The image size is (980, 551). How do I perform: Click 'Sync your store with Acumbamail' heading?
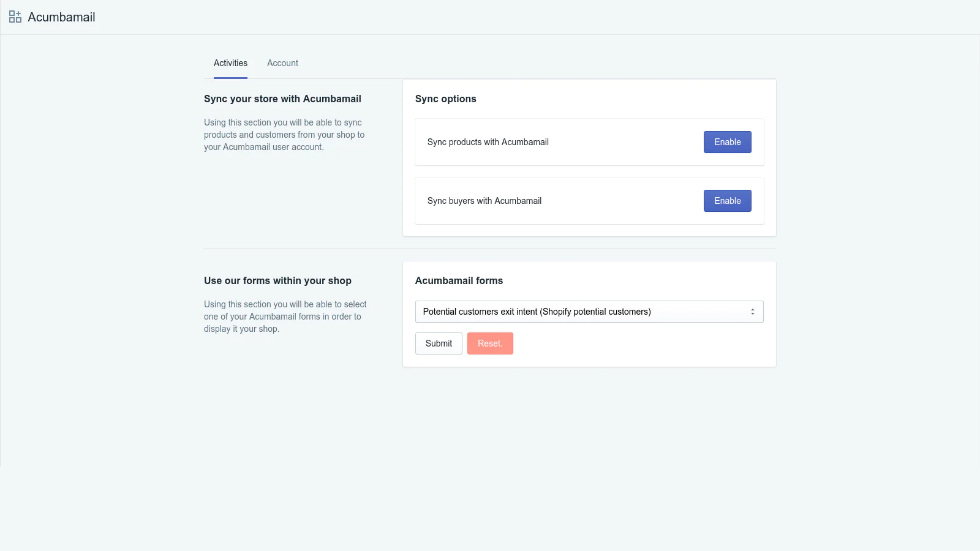coord(282,99)
